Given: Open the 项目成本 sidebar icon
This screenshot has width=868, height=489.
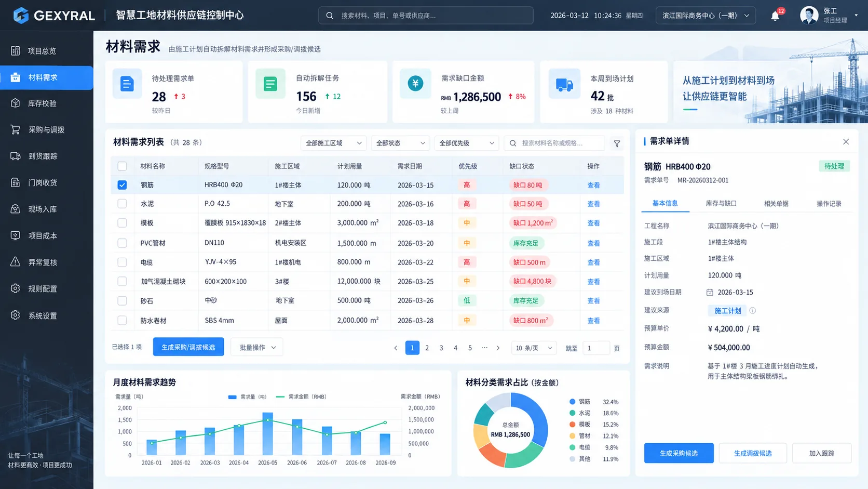Looking at the screenshot, I should coord(16,235).
